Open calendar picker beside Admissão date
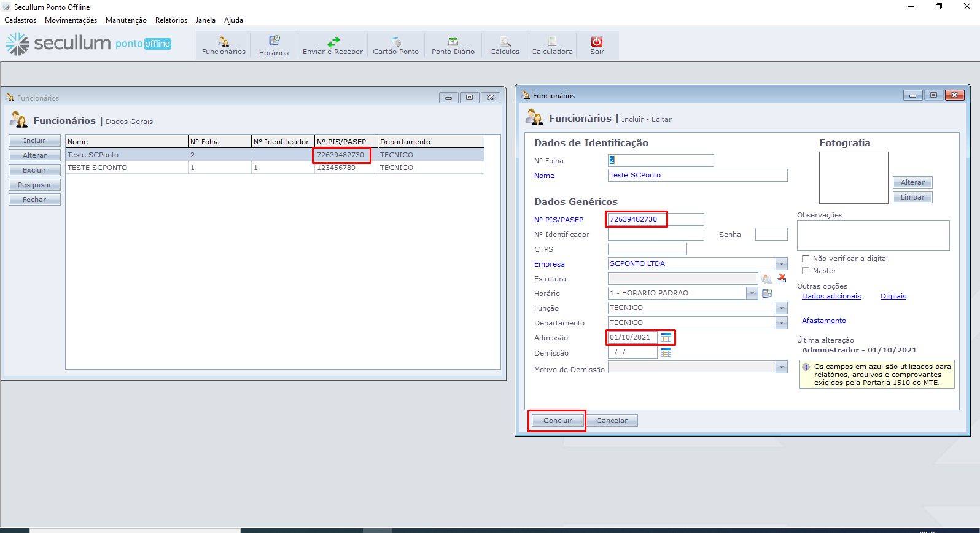Viewport: 980px width, 533px height. [666, 338]
